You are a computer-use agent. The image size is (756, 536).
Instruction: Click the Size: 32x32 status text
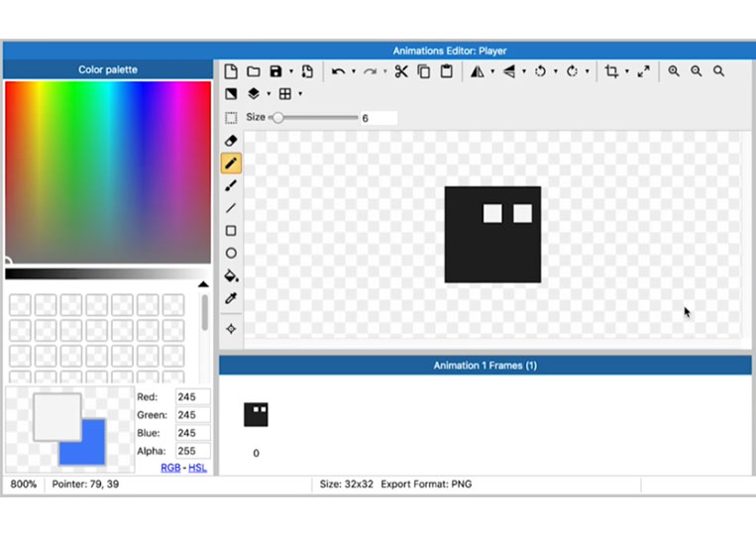[x=346, y=484]
